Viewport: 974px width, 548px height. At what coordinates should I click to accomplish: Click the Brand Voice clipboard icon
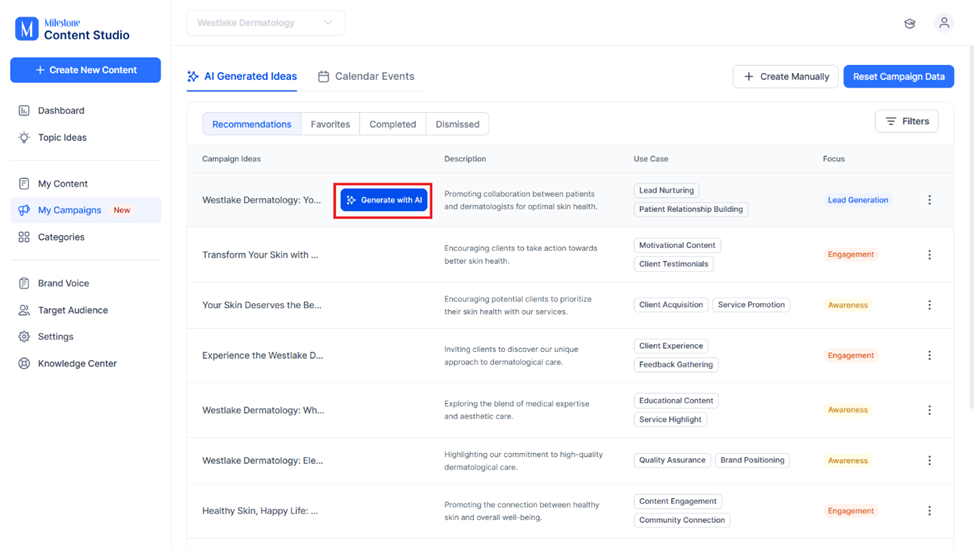(24, 283)
